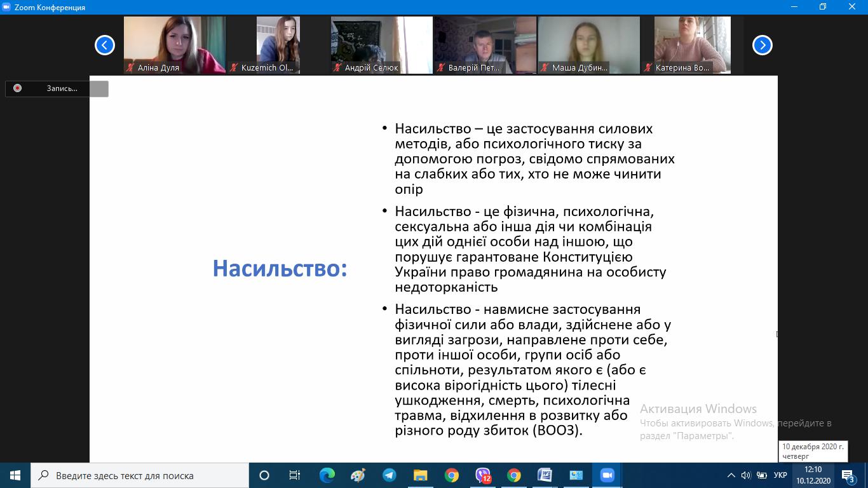Image resolution: width=868 pixels, height=488 pixels.
Task: Go to previous participants with left arrow
Action: tap(105, 45)
